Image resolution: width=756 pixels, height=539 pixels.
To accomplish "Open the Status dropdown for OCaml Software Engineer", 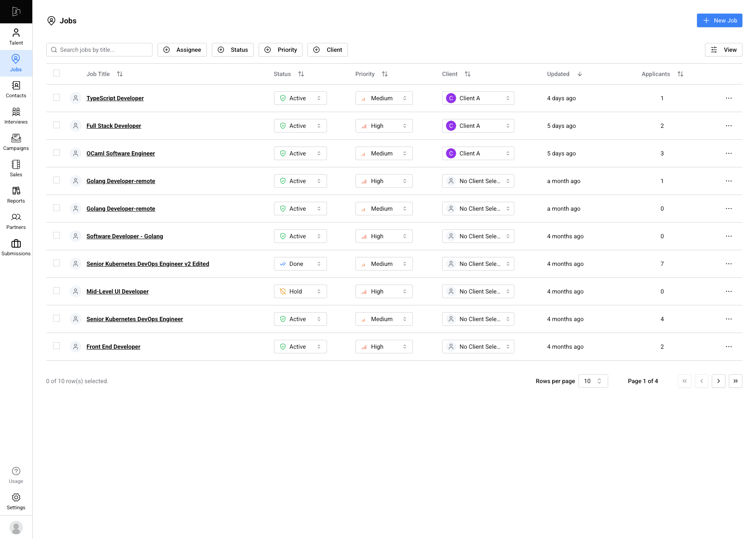I will click(x=300, y=153).
